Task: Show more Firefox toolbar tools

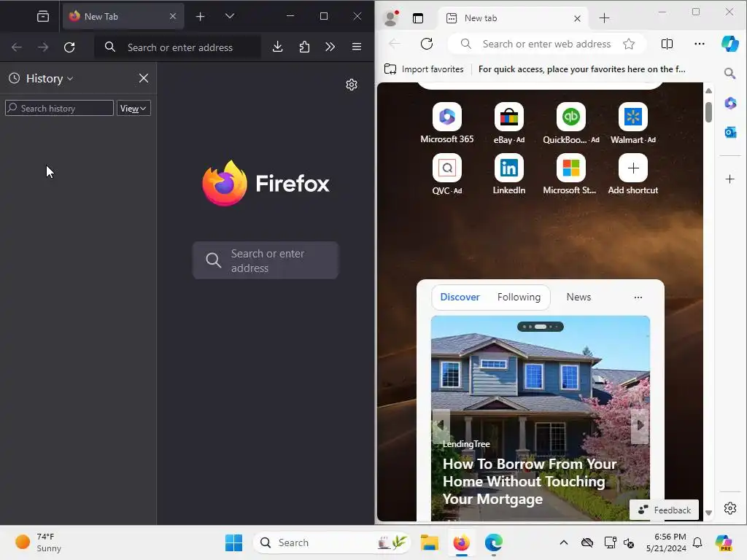Action: 330,47
